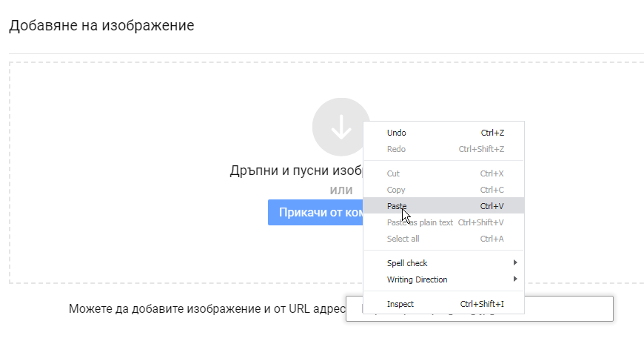This screenshot has height=341, width=644.
Task: Click the arrow beside Writing Direction
Action: point(515,279)
